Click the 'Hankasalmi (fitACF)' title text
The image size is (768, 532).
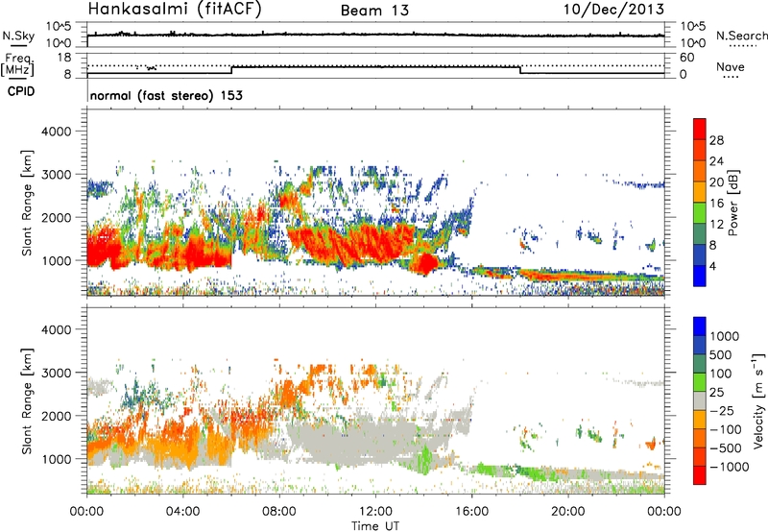click(175, 10)
